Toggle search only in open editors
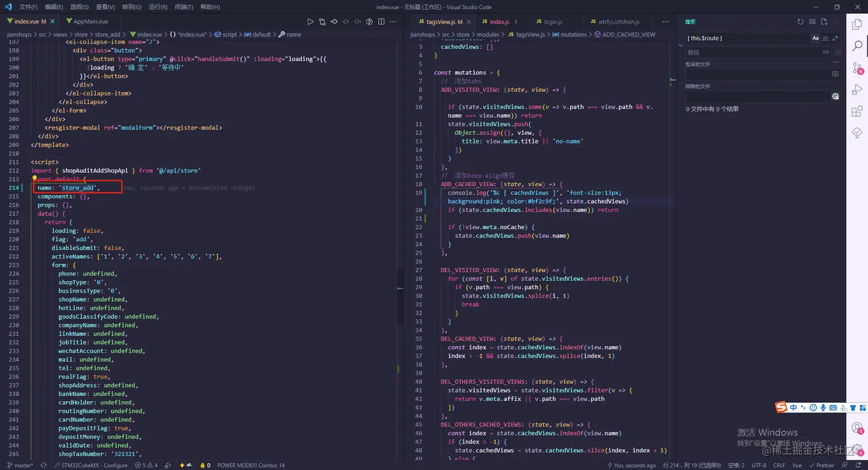The width and height of the screenshot is (868, 470). click(x=835, y=74)
